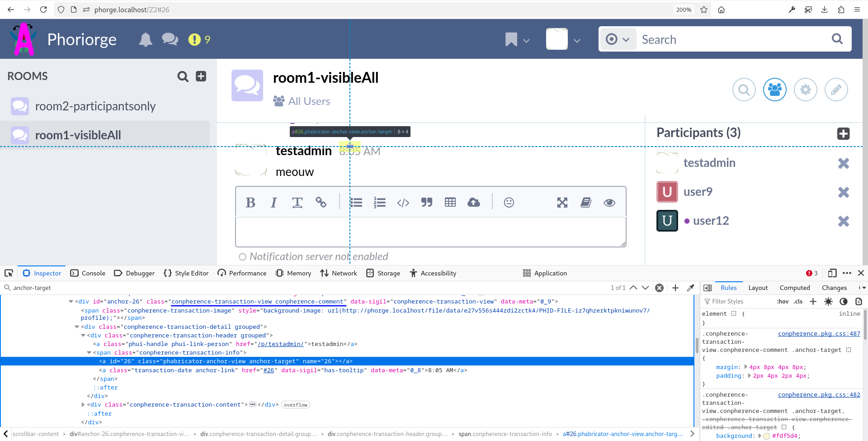Apply italic formatting in comment editor
Viewport: 868px width, 441px height.
click(274, 203)
